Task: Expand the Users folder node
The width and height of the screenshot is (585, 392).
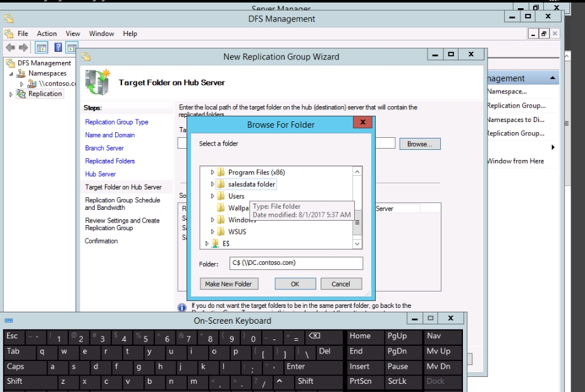Action: pyautogui.click(x=212, y=196)
